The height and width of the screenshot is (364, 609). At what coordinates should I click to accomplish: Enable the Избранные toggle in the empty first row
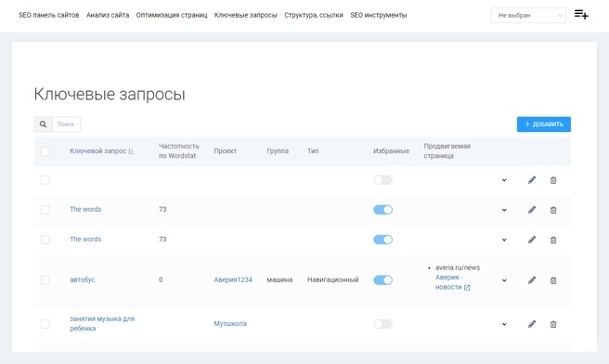point(383,180)
